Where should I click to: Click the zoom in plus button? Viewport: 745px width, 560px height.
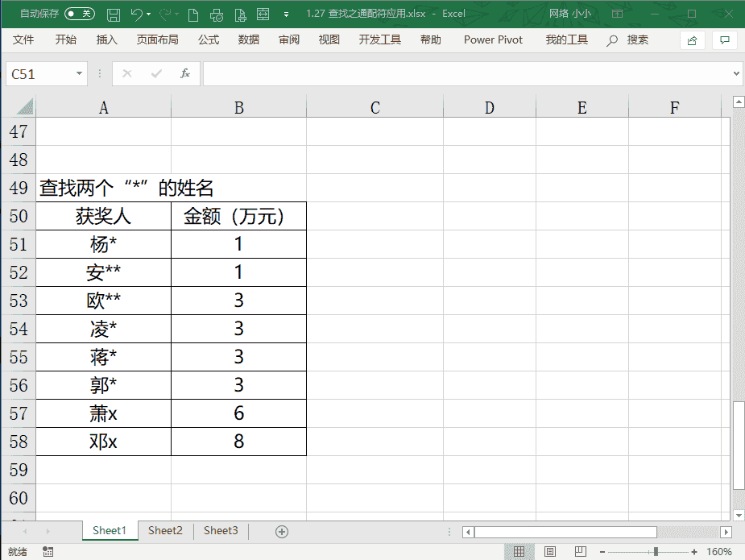tap(694, 552)
